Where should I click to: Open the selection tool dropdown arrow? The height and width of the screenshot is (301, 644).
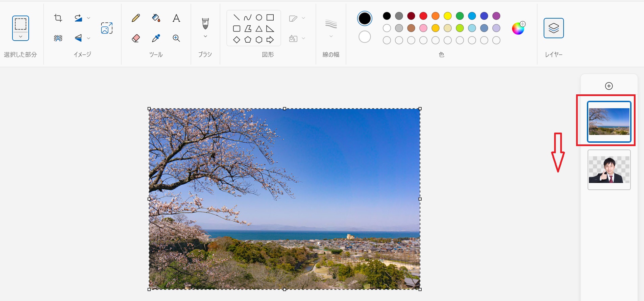coord(21,37)
